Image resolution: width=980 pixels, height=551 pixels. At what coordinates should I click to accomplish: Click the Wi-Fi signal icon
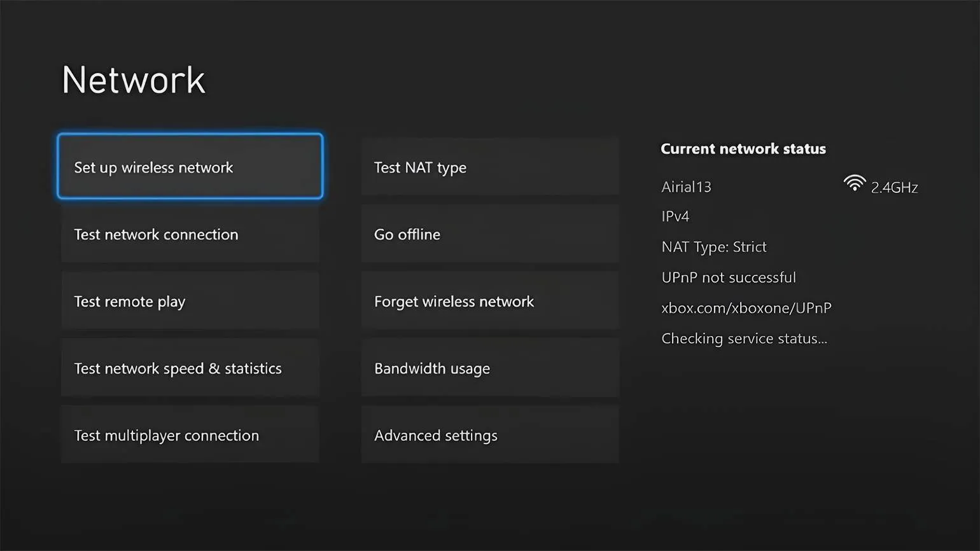pos(854,184)
